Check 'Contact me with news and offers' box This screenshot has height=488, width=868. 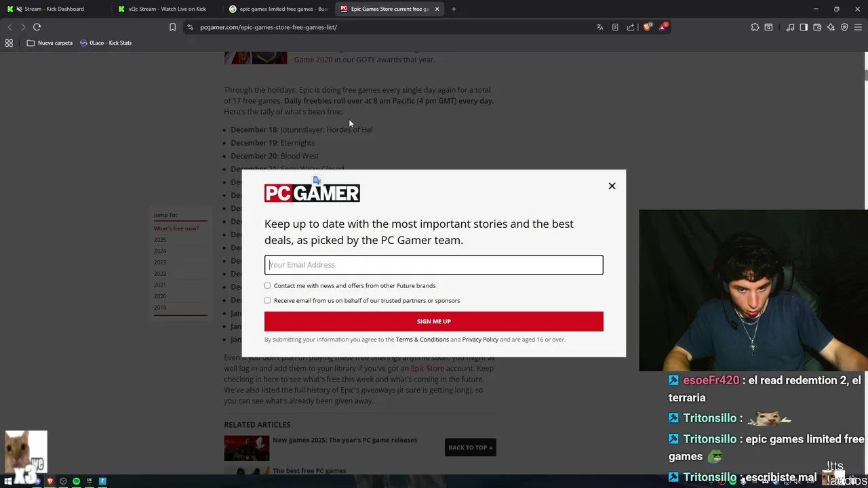[x=267, y=285]
